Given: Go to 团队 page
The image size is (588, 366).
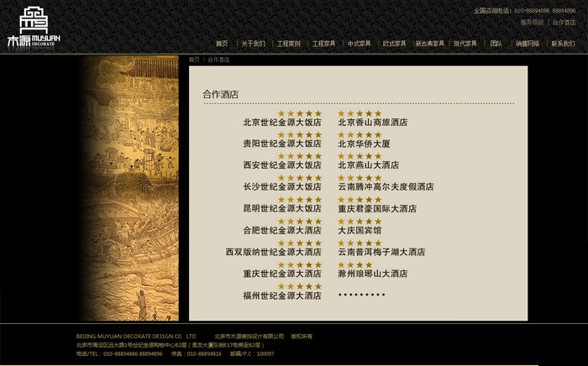Looking at the screenshot, I should click(496, 44).
